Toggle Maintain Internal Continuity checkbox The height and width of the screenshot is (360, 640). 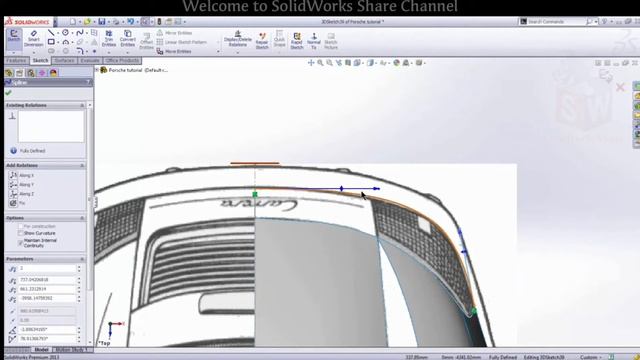20,242
